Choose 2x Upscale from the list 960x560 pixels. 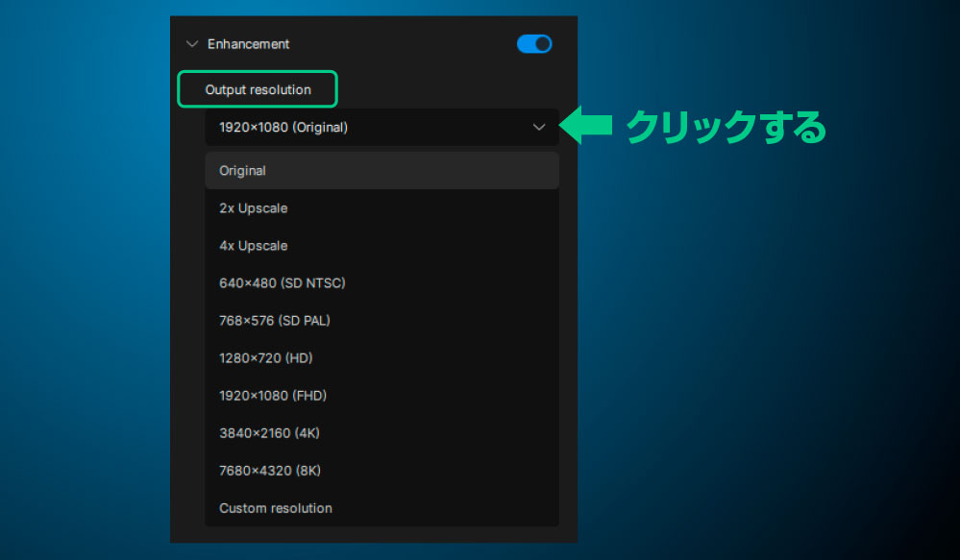point(253,208)
